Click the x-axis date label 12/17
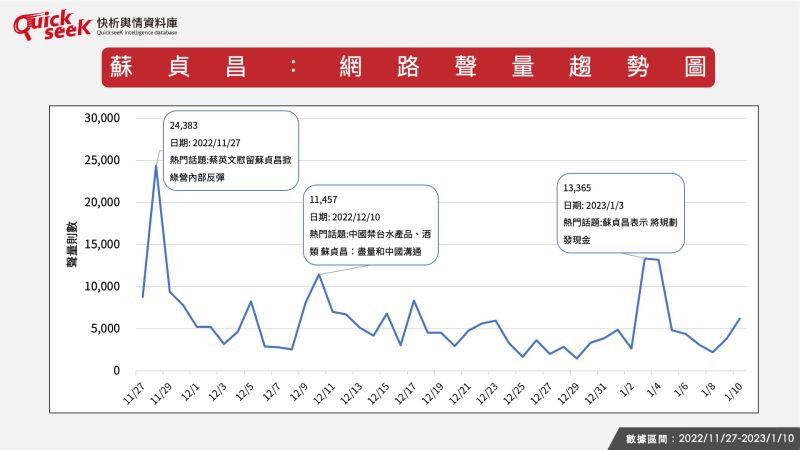Image resolution: width=800 pixels, height=450 pixels. click(405, 393)
